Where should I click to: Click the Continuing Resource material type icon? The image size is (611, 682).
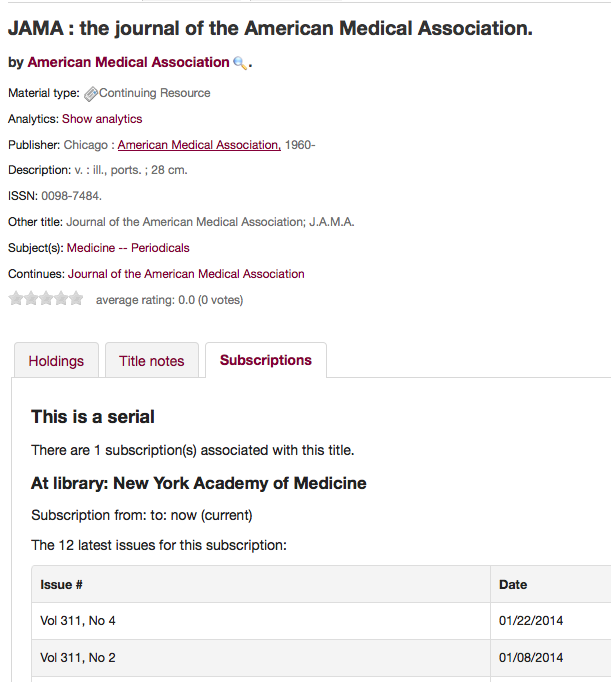click(91, 93)
